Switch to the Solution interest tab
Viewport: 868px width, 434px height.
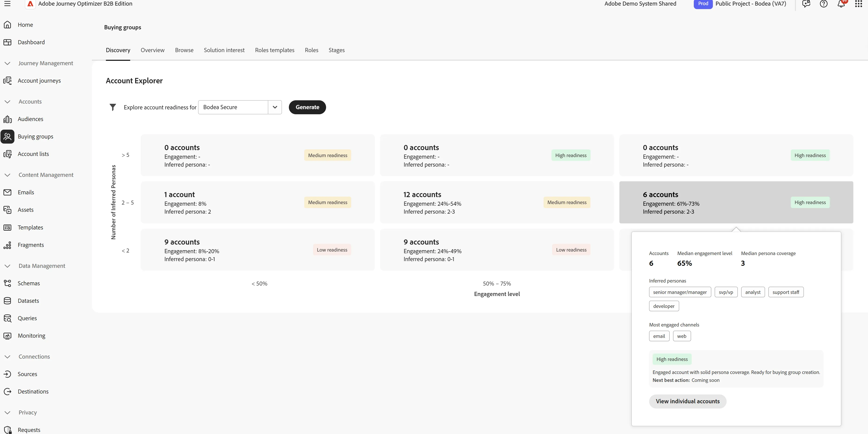[224, 50]
